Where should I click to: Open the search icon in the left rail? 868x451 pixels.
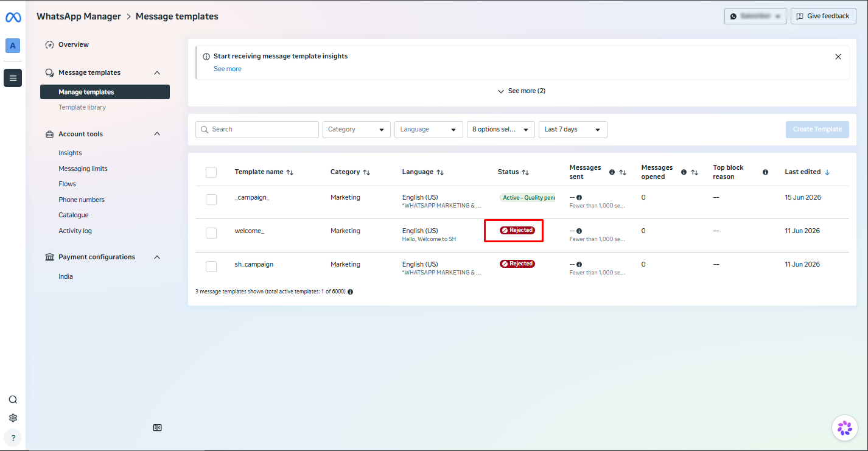pyautogui.click(x=13, y=400)
